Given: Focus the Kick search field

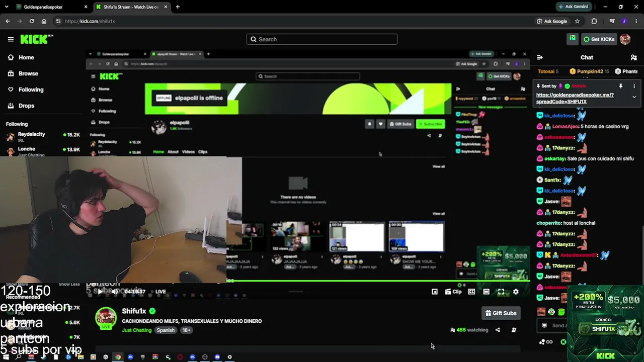Looking at the screenshot, I should coord(322,39).
